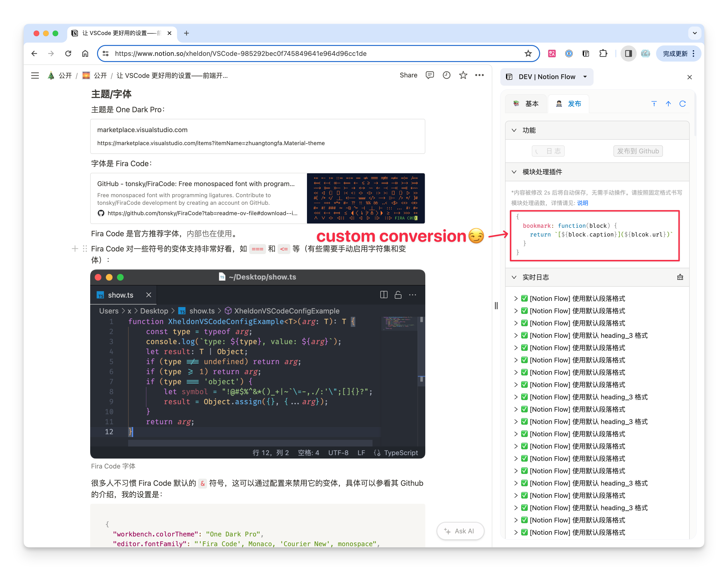Open the Notion three-dot page menu
728x571 pixels.
(x=479, y=75)
